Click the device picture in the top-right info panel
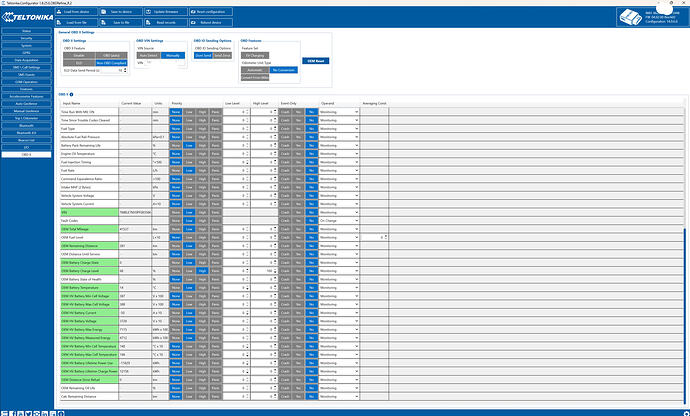The width and height of the screenshot is (690, 416). click(631, 18)
